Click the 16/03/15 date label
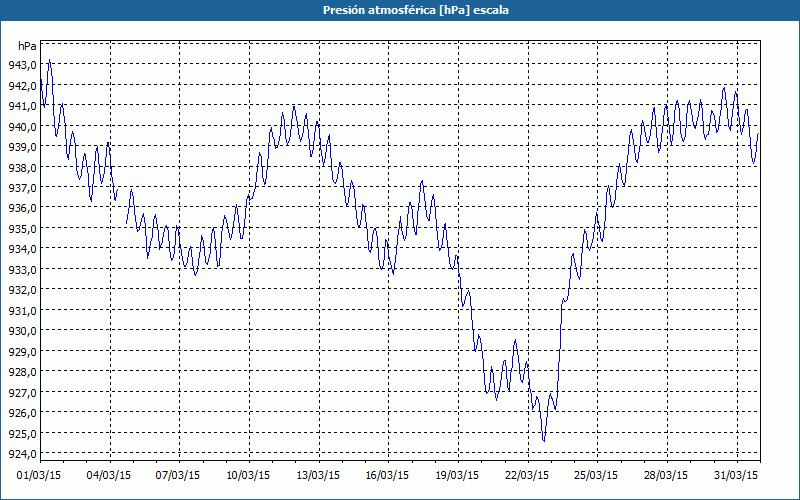Viewport: 800px width, 500px height. point(387,475)
